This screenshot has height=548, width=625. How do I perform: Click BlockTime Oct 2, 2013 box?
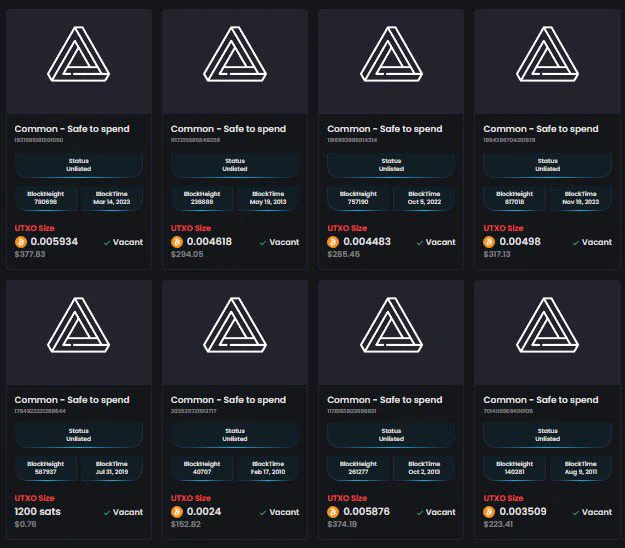tap(424, 468)
